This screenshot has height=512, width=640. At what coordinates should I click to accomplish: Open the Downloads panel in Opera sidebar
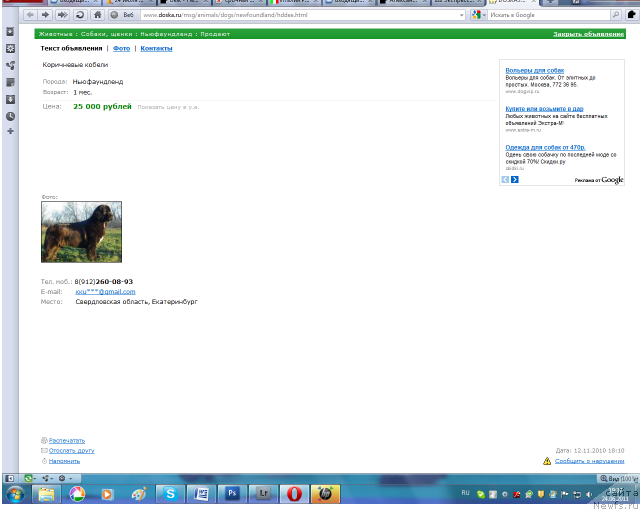pos(10,99)
